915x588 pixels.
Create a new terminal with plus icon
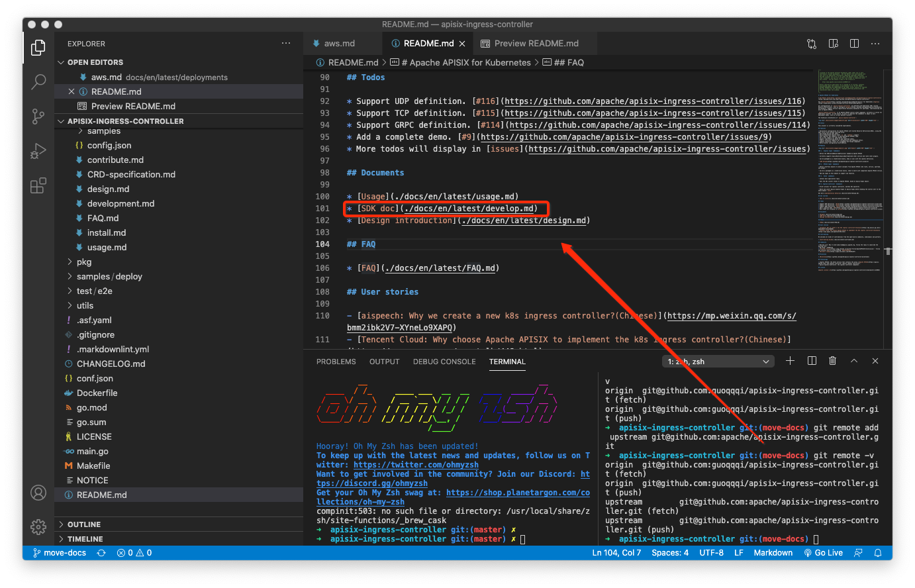(790, 361)
